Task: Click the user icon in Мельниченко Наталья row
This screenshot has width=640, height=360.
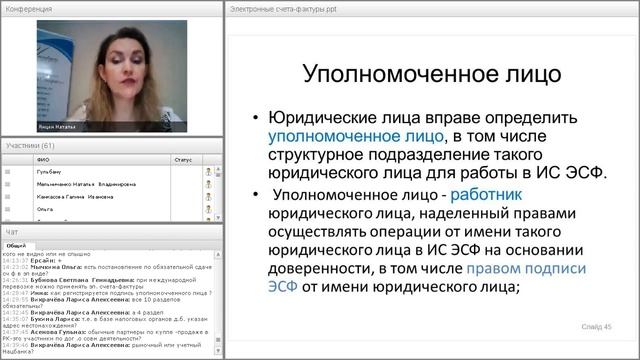Action: click(x=209, y=184)
